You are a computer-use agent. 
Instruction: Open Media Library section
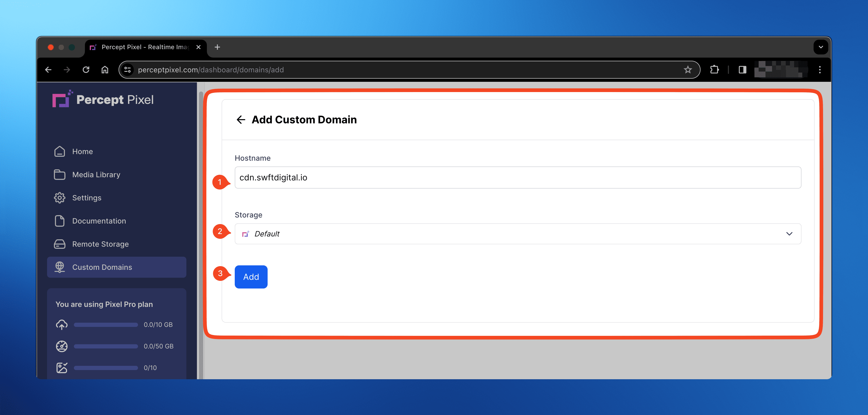click(96, 175)
